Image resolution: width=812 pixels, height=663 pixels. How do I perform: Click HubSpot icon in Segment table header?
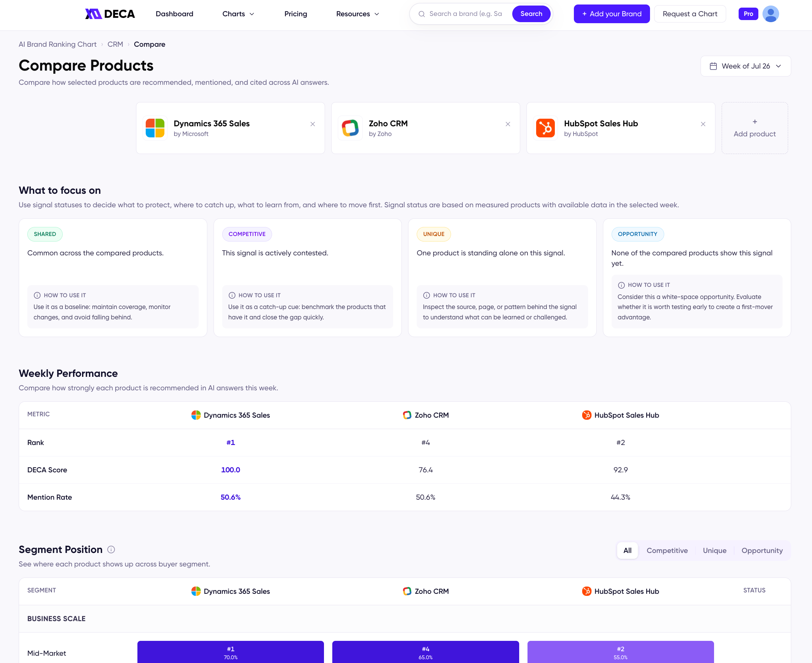click(x=587, y=591)
